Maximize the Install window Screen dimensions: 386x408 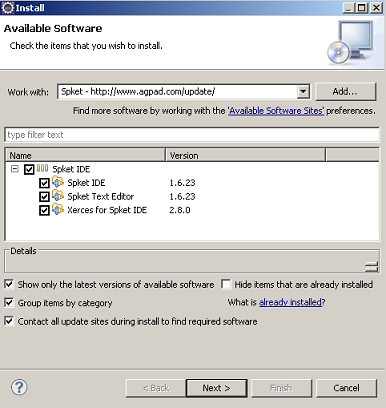click(362, 8)
